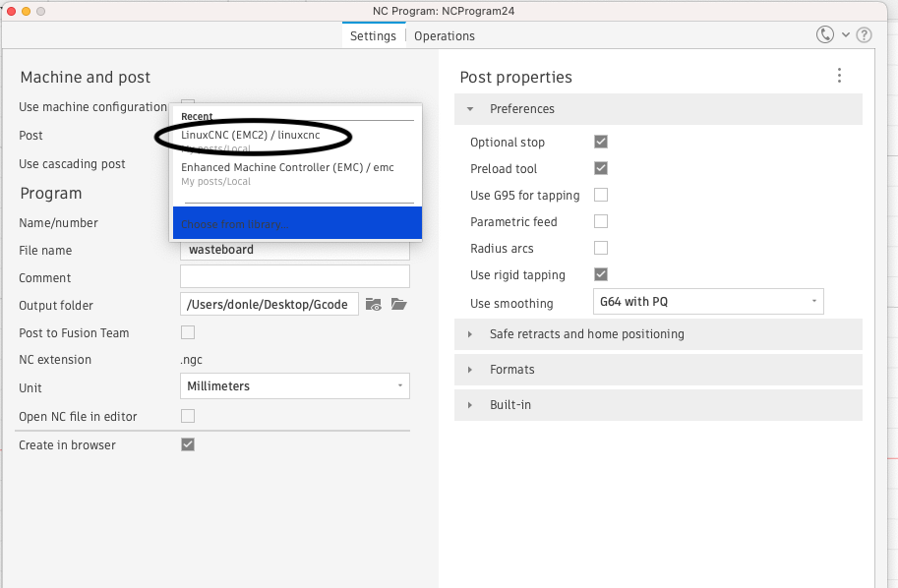Open the Post properties three-dot menu
The image size is (898, 588).
839,76
